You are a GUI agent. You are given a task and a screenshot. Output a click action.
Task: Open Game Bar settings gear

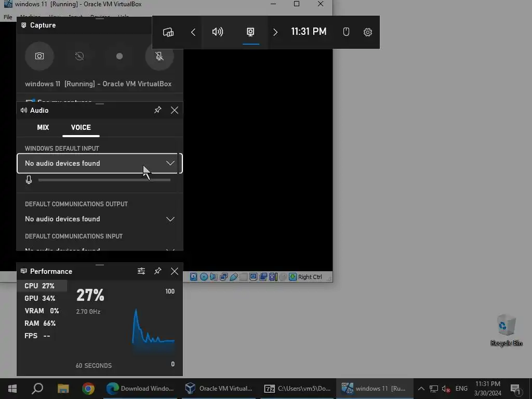click(x=367, y=32)
